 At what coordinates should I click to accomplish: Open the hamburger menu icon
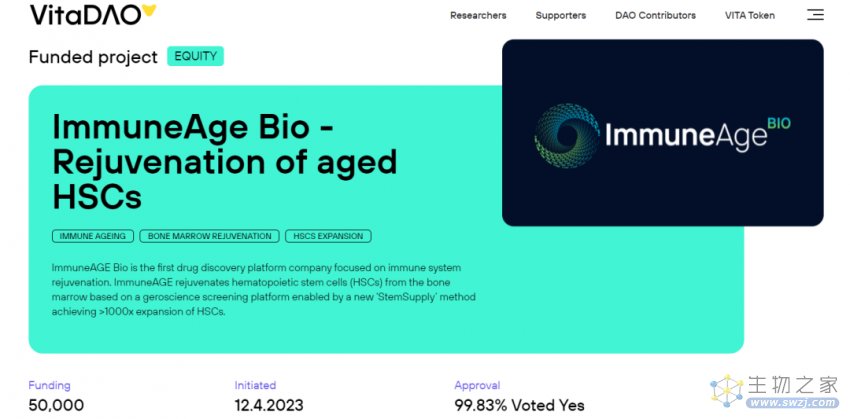815,15
